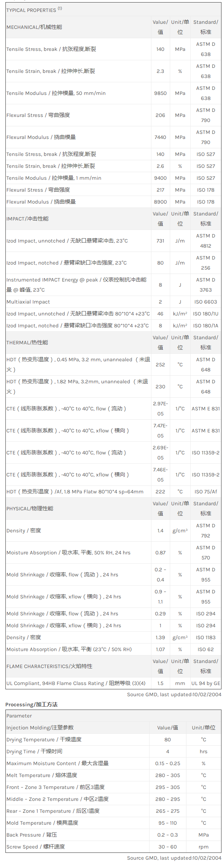Select the UL 94 by GE standard cell

206,683
